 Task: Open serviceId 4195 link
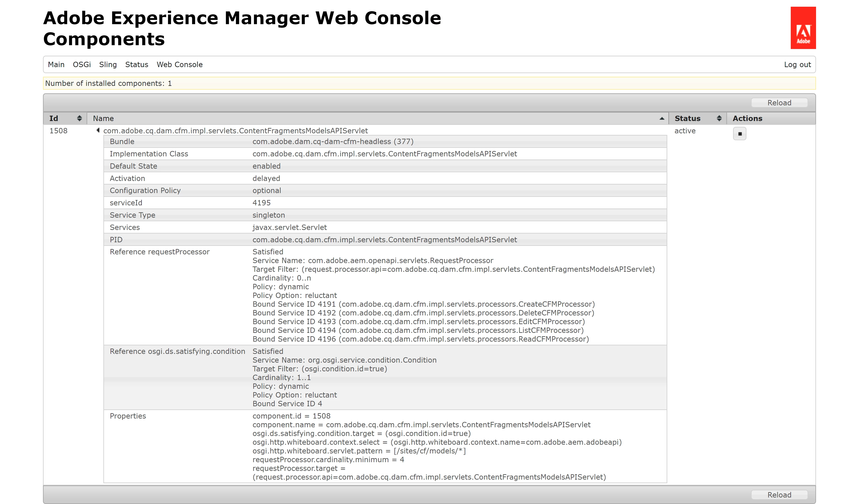point(261,203)
